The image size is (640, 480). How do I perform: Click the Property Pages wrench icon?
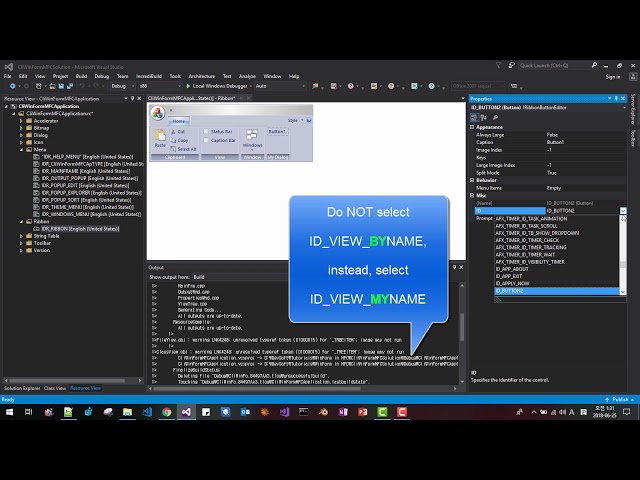[496, 118]
